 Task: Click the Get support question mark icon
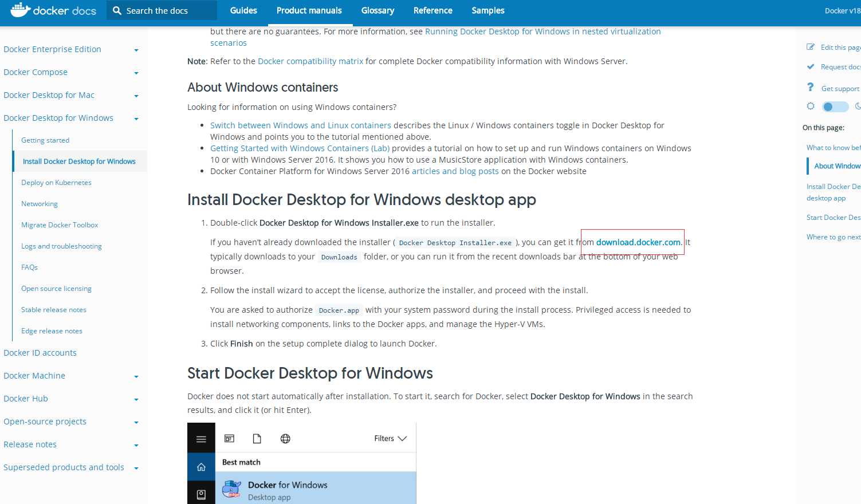tap(810, 87)
